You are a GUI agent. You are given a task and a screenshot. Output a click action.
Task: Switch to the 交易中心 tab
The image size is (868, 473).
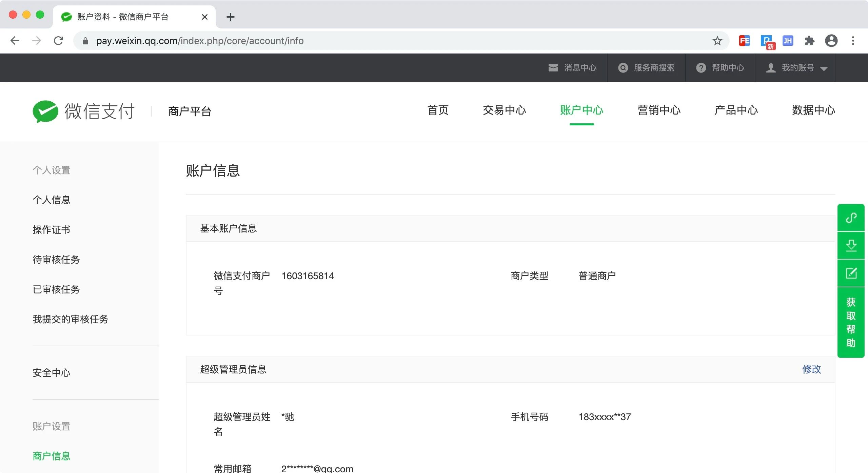(504, 110)
